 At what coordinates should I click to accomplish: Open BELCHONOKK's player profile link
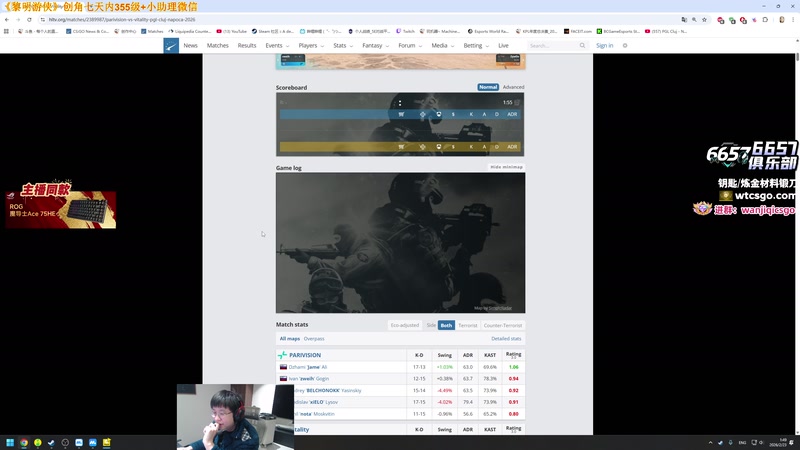(328, 390)
